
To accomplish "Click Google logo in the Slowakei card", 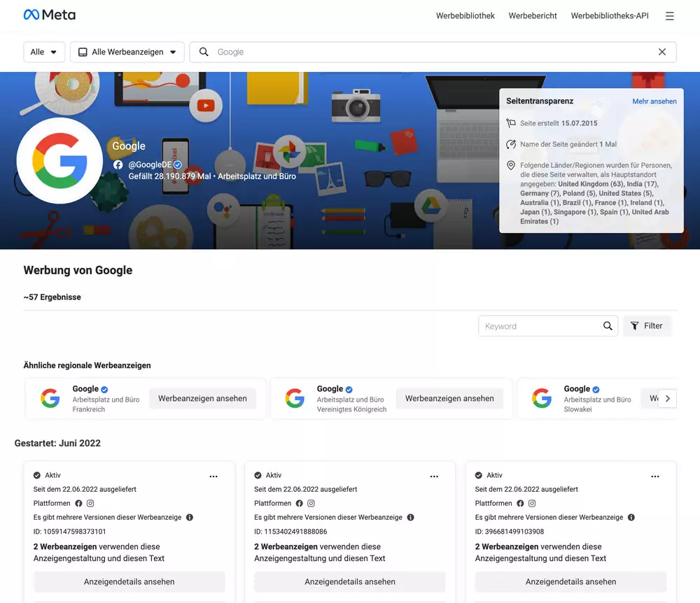I will click(x=542, y=398).
